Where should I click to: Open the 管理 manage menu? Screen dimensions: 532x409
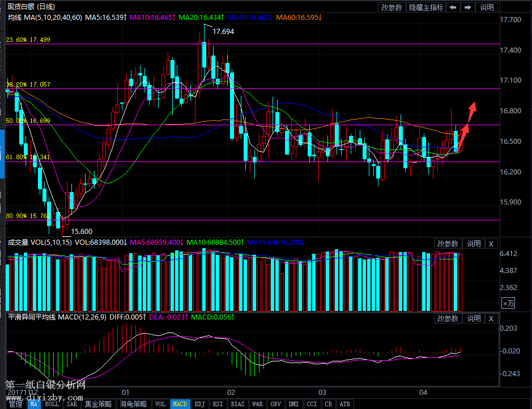[x=15, y=404]
